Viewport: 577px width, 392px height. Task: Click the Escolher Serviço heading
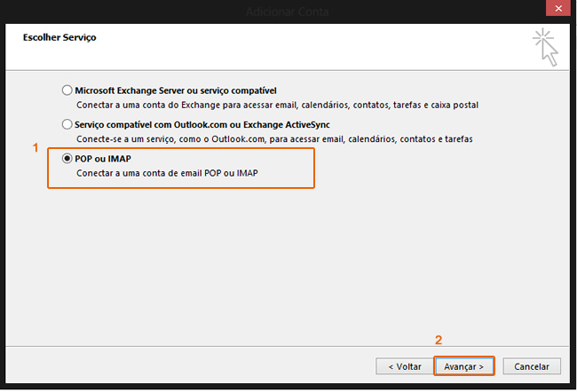[59, 38]
